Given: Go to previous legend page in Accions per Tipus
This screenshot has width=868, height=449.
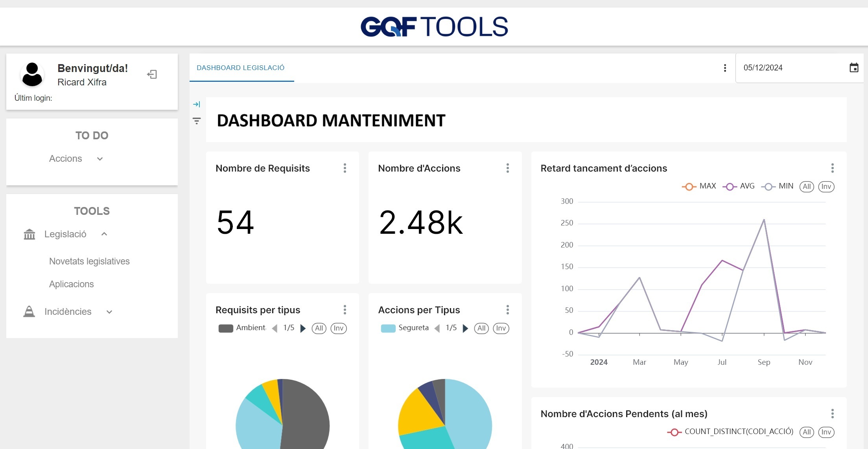Looking at the screenshot, I should point(437,329).
